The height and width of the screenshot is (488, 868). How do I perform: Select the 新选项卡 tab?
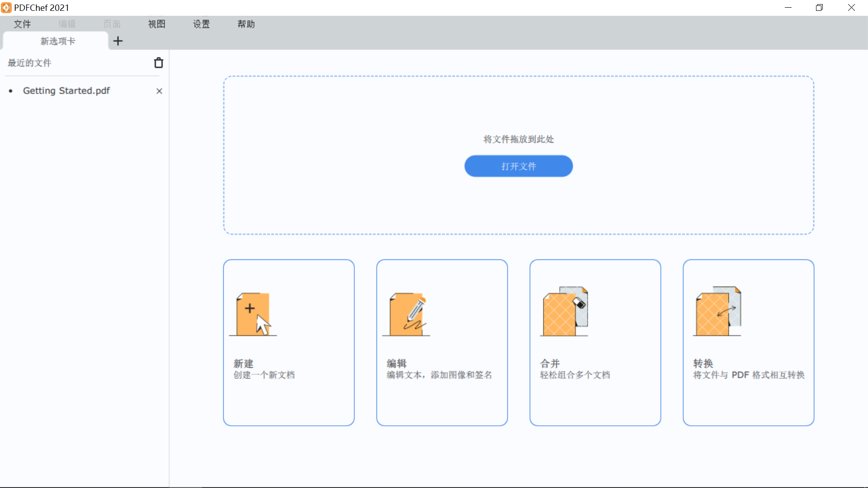pos(57,41)
